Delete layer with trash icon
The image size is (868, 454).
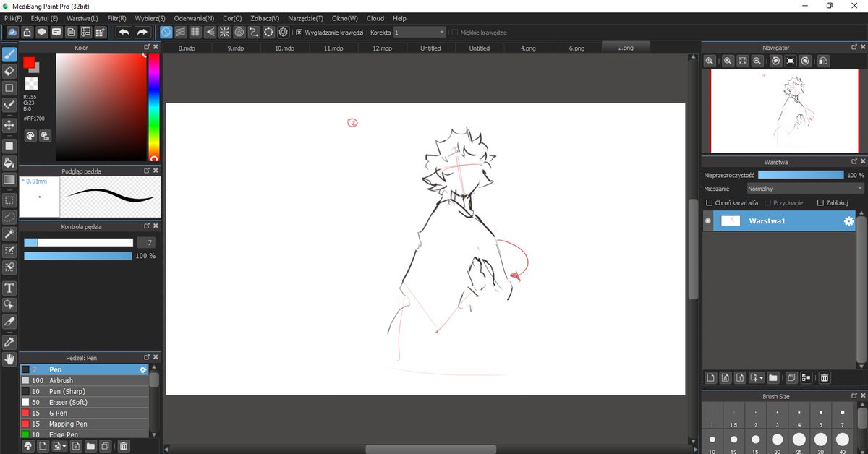pyautogui.click(x=825, y=377)
